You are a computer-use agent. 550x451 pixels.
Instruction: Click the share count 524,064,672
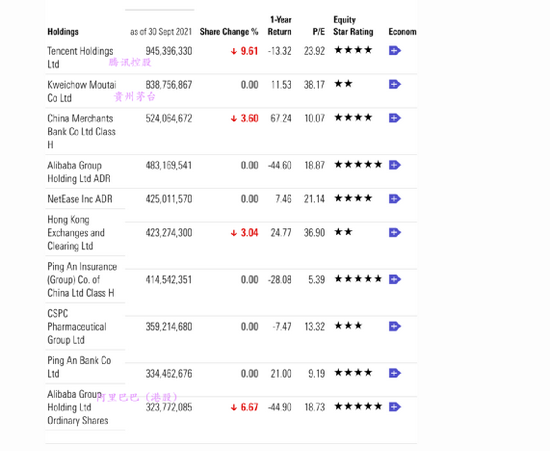[x=169, y=119]
